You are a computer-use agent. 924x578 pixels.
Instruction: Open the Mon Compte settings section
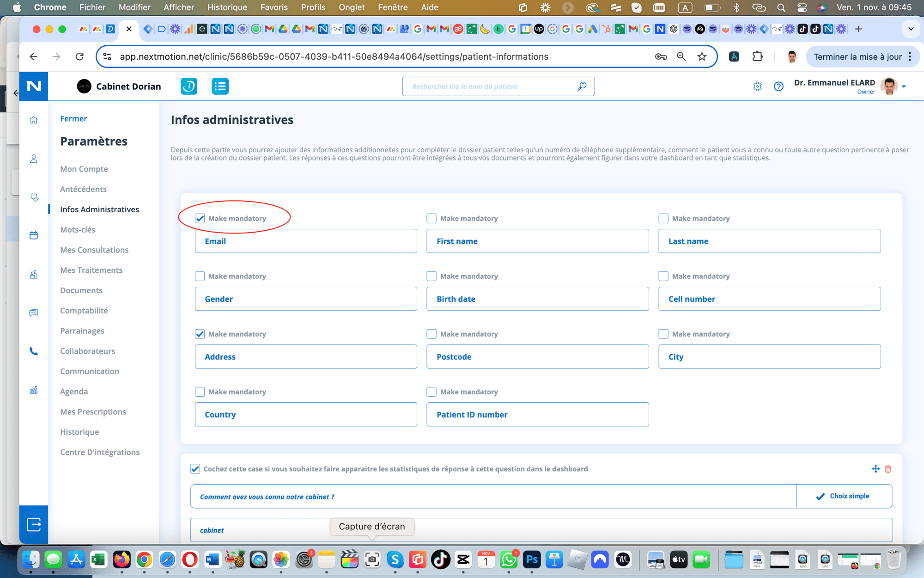click(x=84, y=169)
